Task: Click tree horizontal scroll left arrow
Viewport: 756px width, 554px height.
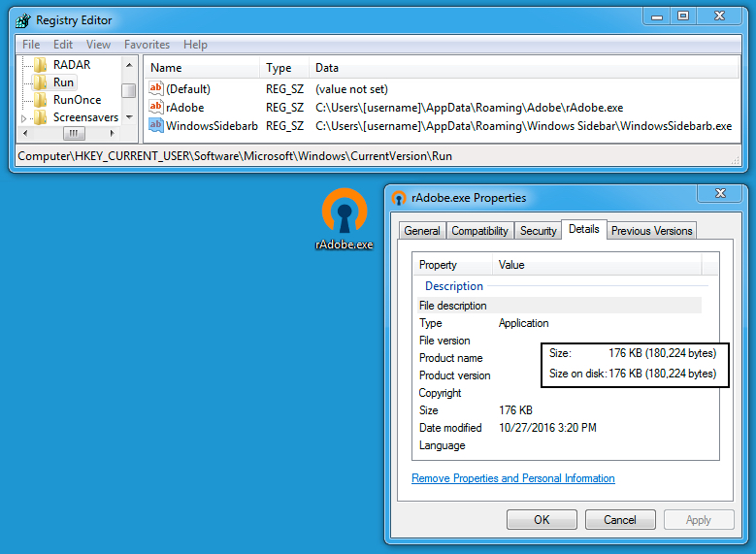Action: [25, 133]
